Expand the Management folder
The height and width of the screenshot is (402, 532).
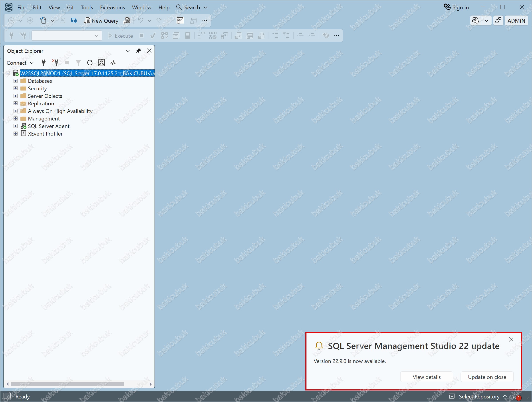point(15,118)
